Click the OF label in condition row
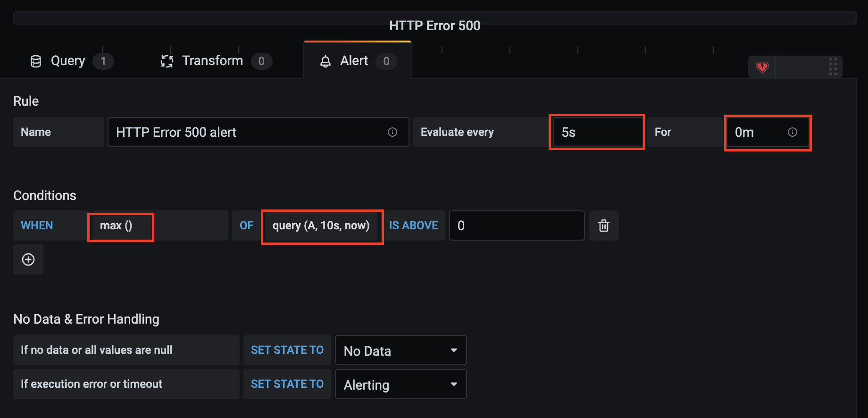Viewport: 868px width, 418px height. (246, 226)
